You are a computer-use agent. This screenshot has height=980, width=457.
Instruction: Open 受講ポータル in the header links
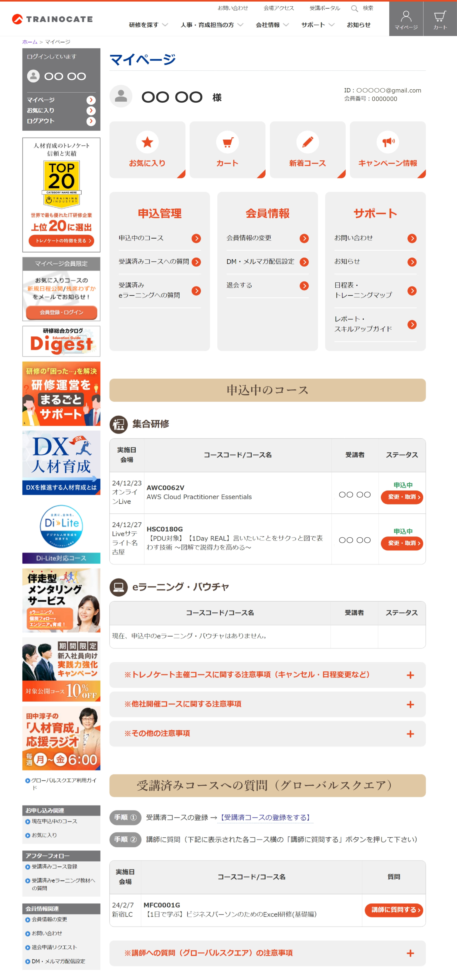pos(325,8)
